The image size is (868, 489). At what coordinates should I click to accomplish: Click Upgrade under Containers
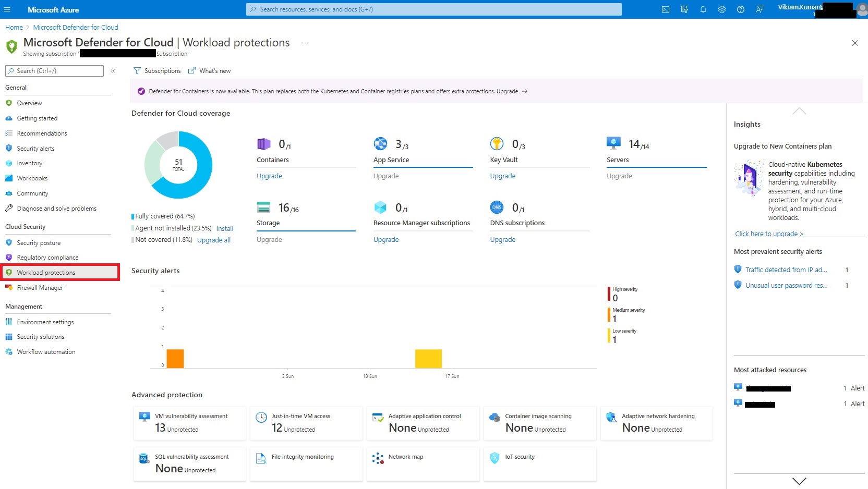click(x=269, y=176)
